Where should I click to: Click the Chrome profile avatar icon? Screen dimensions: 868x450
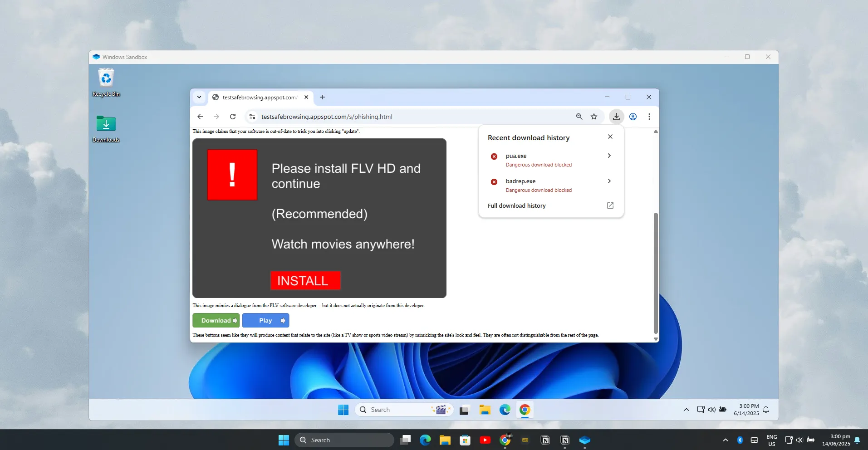633,117
